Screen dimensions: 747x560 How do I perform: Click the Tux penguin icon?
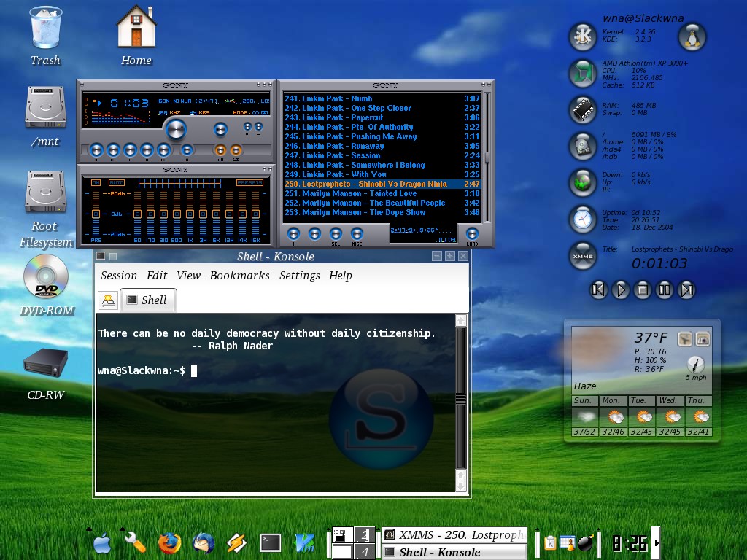pos(692,36)
